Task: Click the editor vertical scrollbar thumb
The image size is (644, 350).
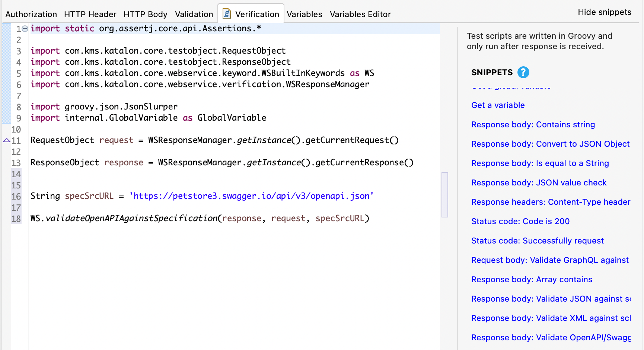Action: coord(445,194)
